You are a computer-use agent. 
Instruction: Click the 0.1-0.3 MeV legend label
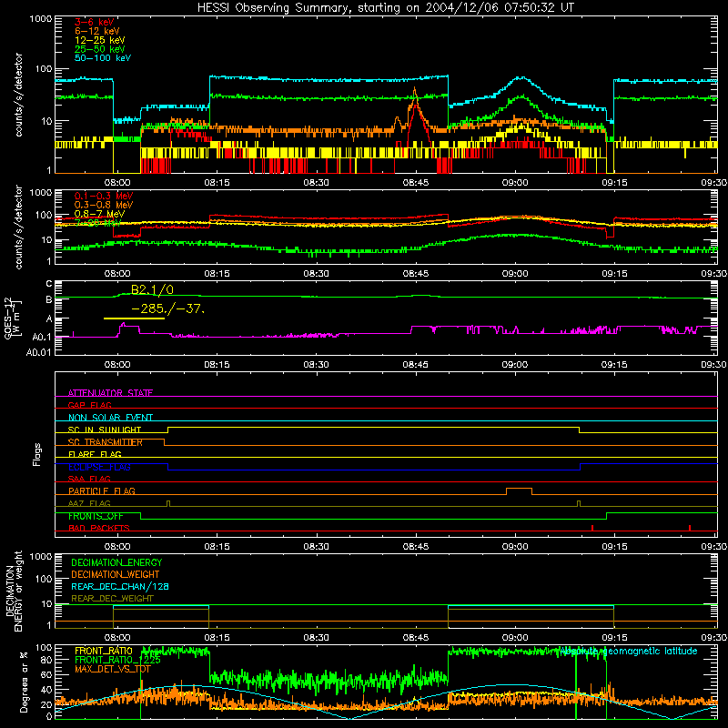(x=104, y=196)
